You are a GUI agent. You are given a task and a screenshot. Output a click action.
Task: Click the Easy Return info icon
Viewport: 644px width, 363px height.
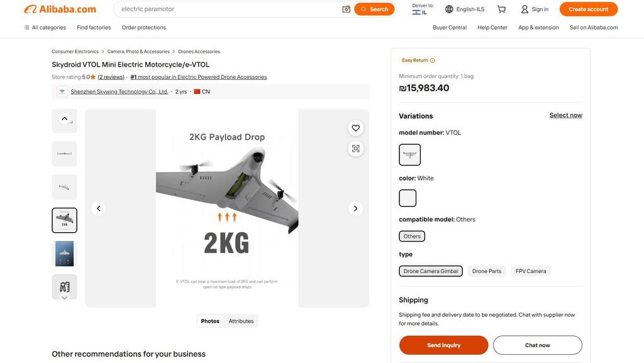pos(433,60)
